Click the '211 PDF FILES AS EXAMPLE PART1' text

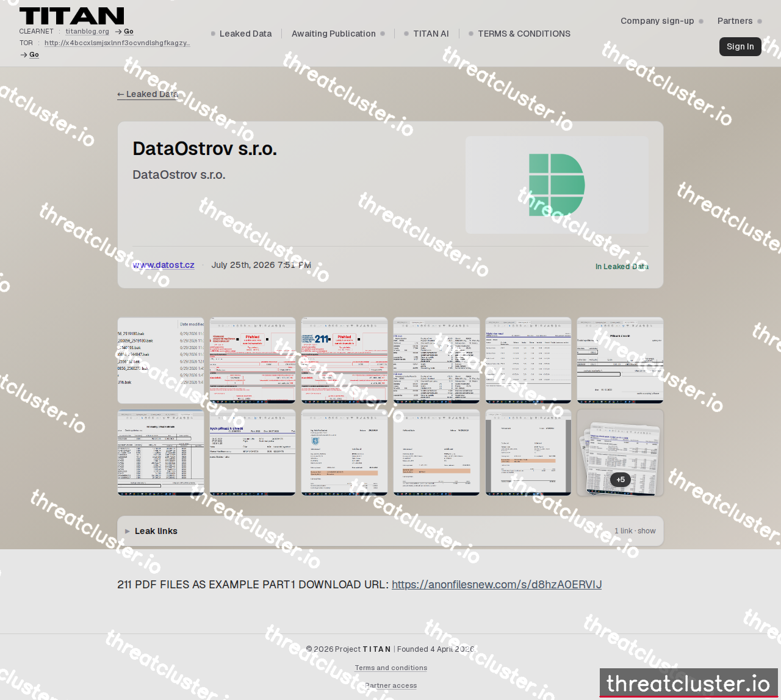(x=206, y=585)
